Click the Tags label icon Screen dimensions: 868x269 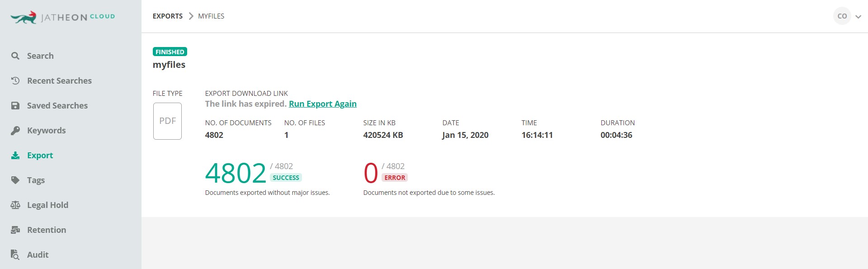point(15,180)
